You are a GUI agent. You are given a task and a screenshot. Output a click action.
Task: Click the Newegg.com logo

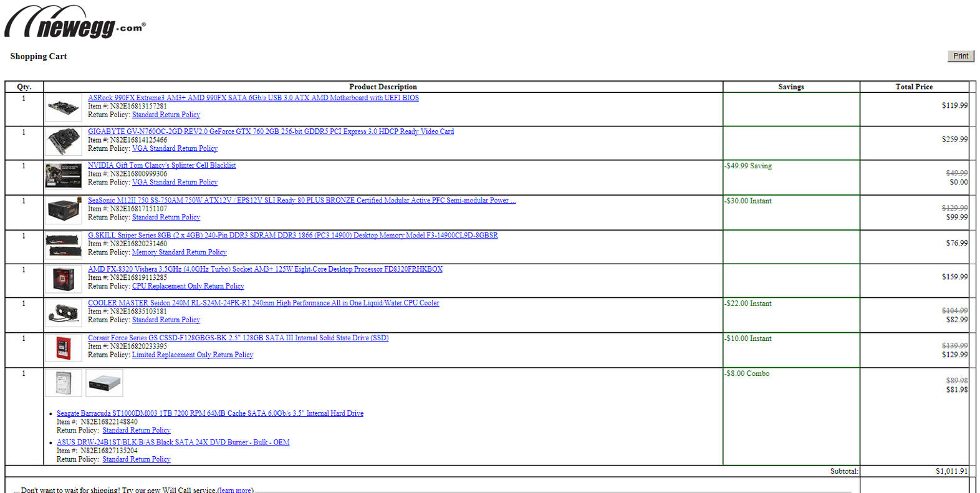[75, 22]
